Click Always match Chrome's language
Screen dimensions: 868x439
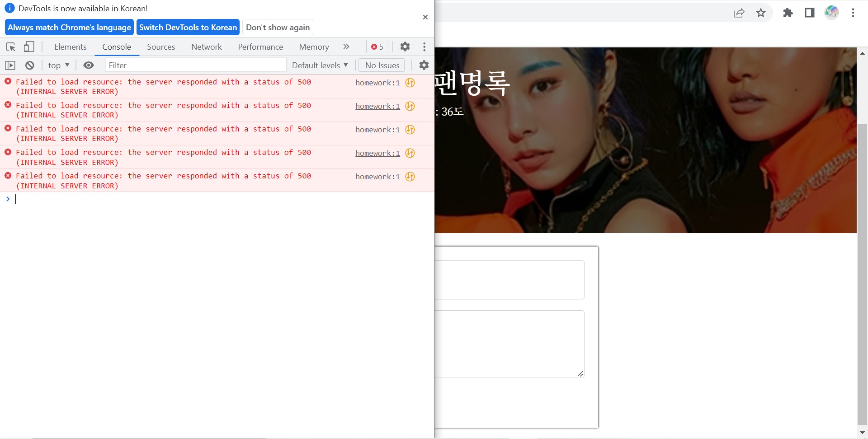[x=69, y=28]
